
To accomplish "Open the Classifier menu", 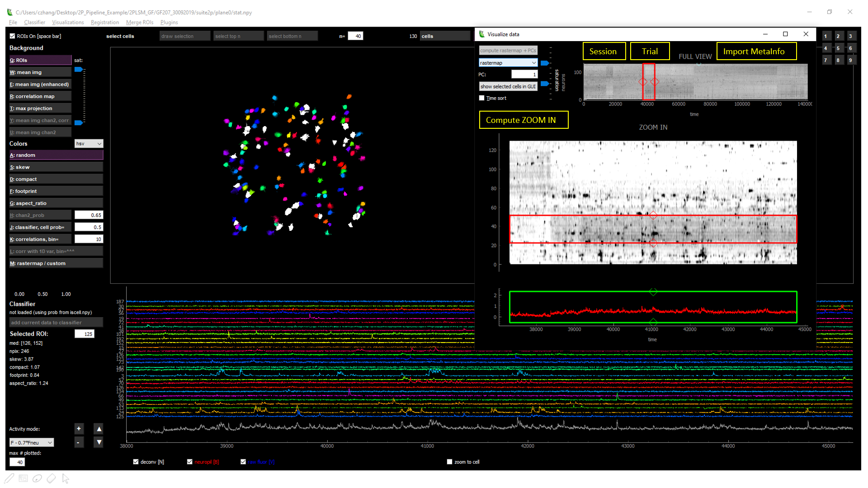I will pyautogui.click(x=34, y=22).
